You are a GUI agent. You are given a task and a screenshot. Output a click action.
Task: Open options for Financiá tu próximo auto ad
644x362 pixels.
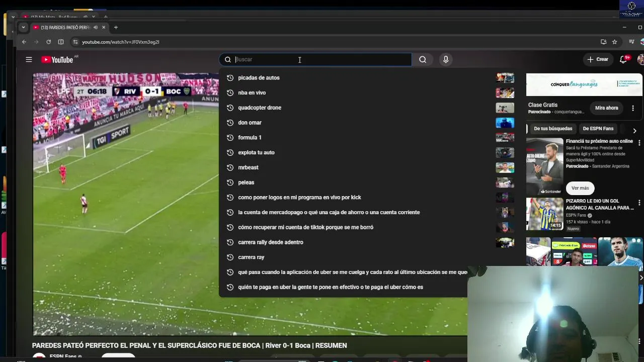[x=639, y=143]
